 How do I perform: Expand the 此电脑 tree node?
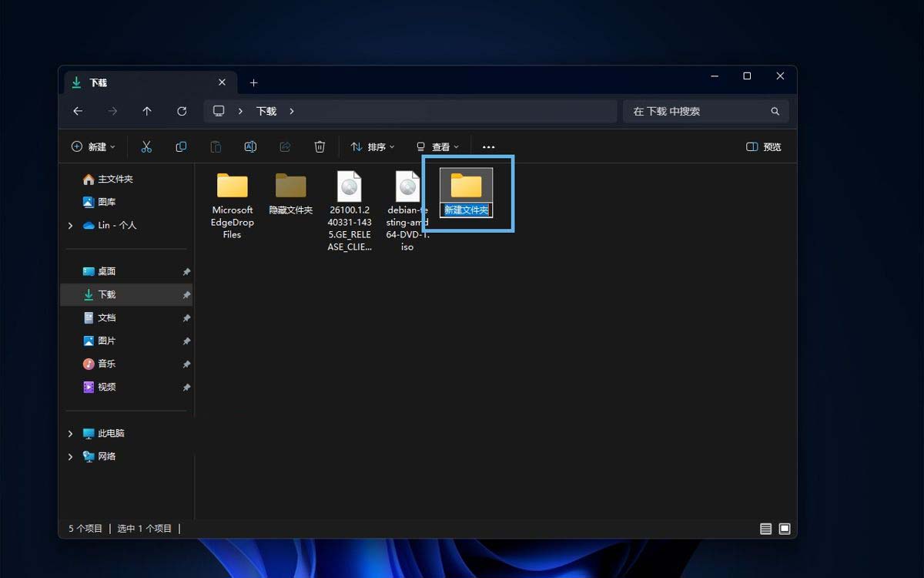click(x=70, y=433)
